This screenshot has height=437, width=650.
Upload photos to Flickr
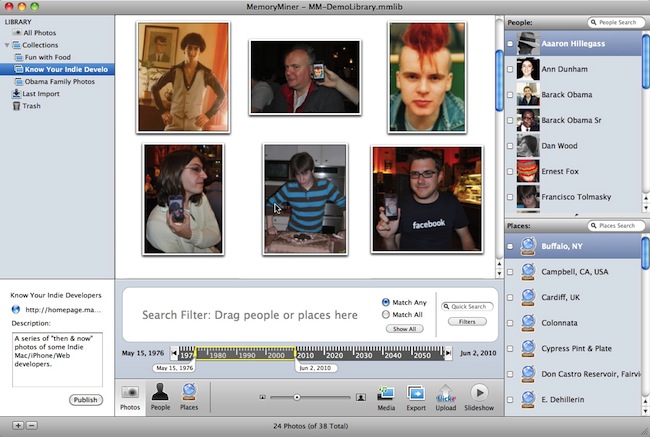447,397
